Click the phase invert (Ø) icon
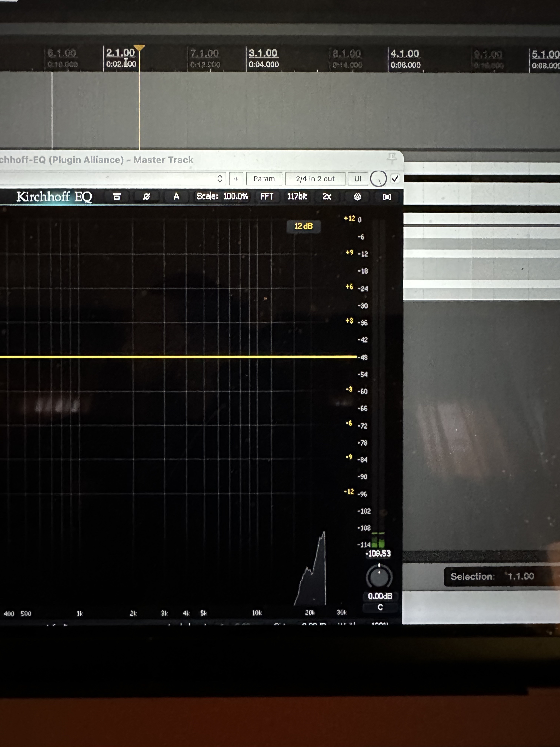This screenshot has height=747, width=560. pos(146,197)
